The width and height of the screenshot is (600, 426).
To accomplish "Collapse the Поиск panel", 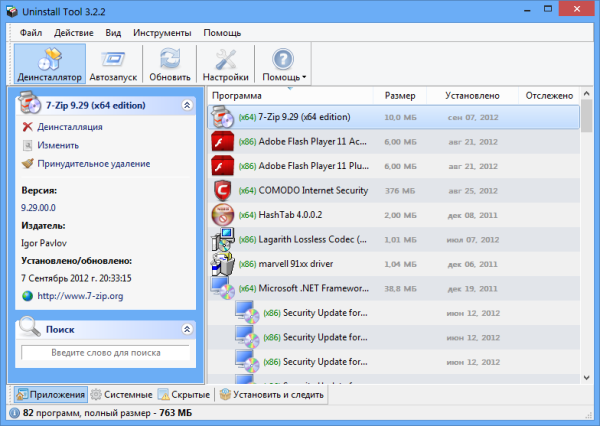I will point(187,329).
